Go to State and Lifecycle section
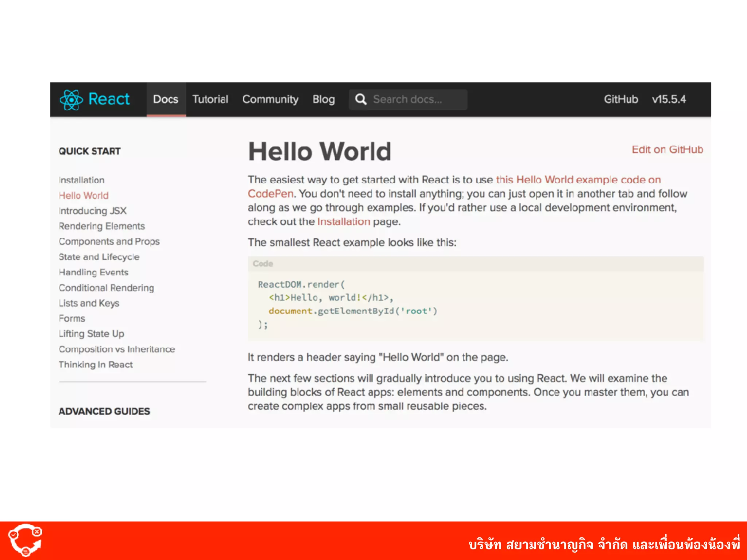The image size is (747, 560). (x=99, y=257)
